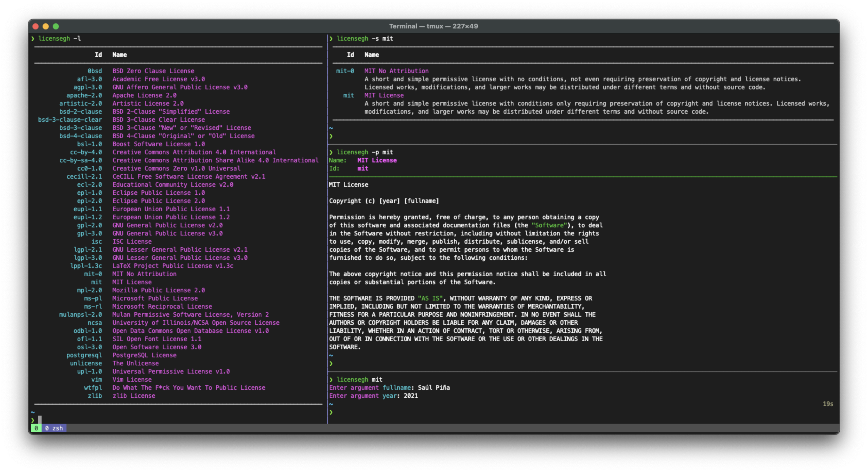Click the terminal window title bar icon
This screenshot has width=868, height=472.
[36, 26]
